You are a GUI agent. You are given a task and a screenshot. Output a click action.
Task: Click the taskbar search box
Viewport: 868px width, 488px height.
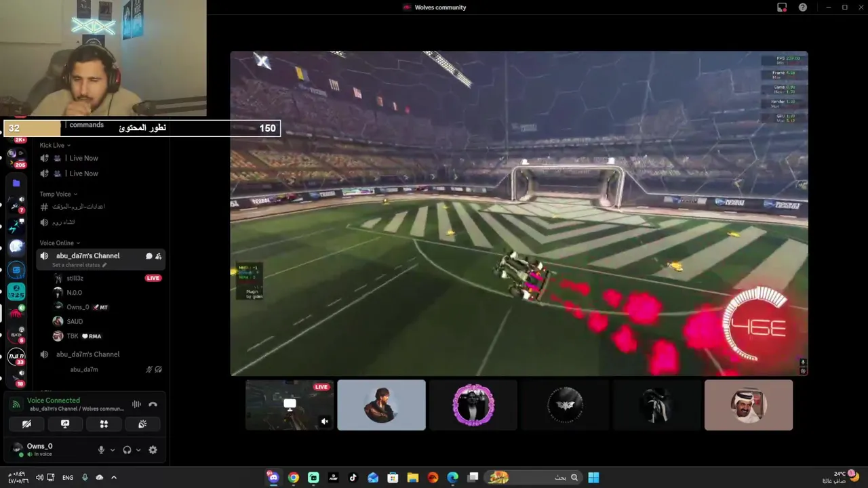point(534,477)
